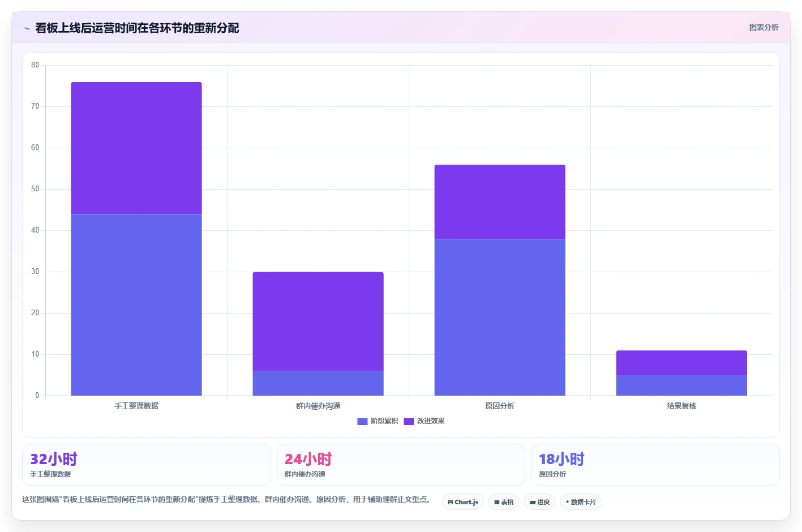The width and height of the screenshot is (802, 532).
Task: Click the blue segment of 结果复核 bar
Action: point(681,385)
